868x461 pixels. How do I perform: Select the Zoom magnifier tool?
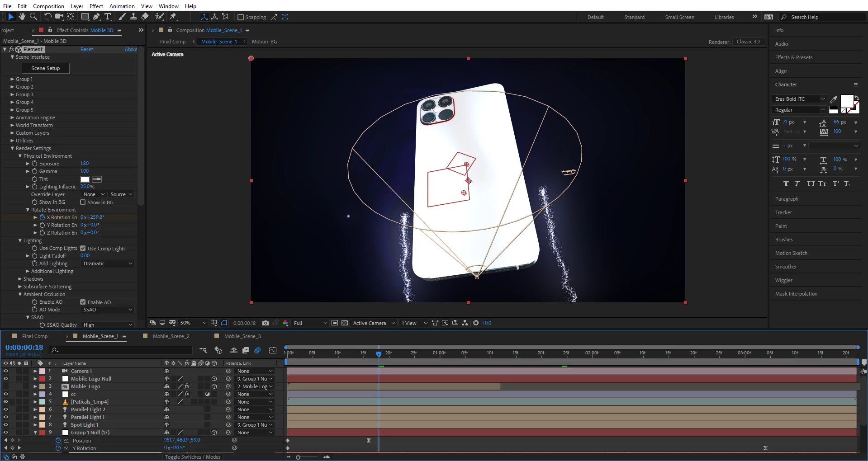[x=33, y=17]
